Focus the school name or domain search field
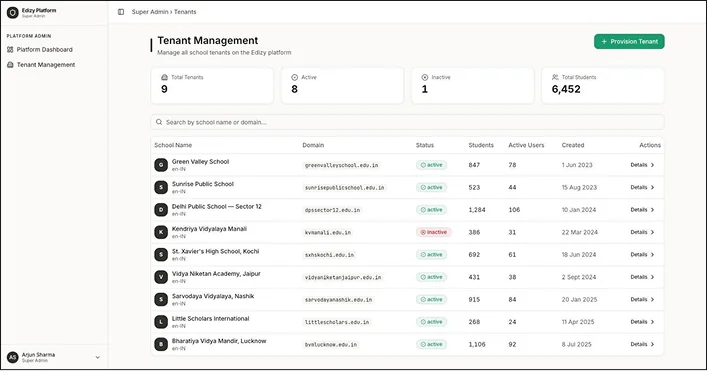Image resolution: width=707 pixels, height=371 pixels. pos(407,122)
